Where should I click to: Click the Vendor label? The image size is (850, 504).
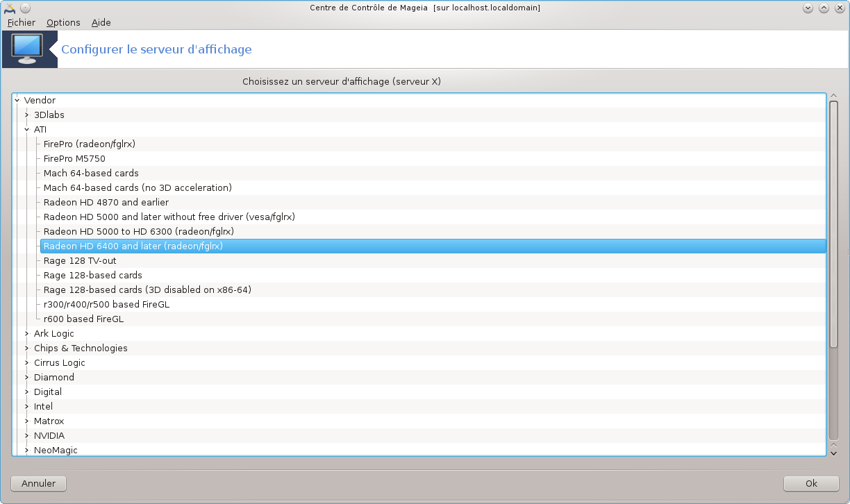(x=40, y=101)
